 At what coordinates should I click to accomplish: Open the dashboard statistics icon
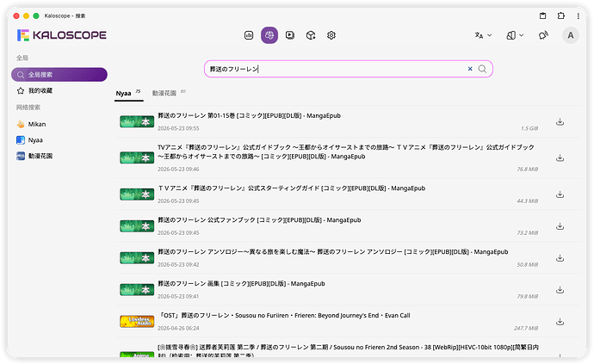point(249,35)
